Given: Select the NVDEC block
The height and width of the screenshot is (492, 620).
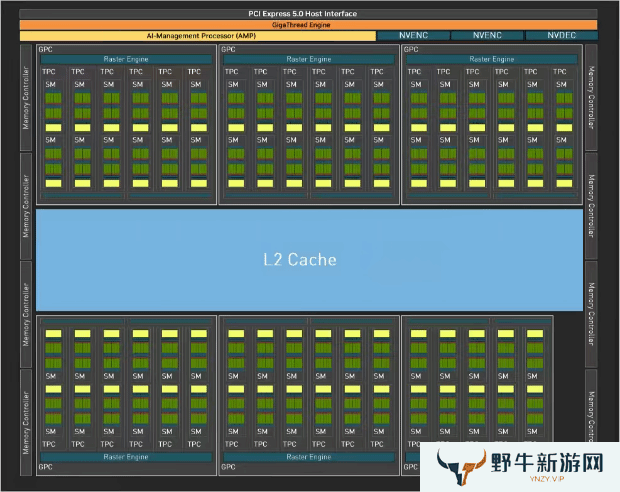Looking at the screenshot, I should (561, 36).
